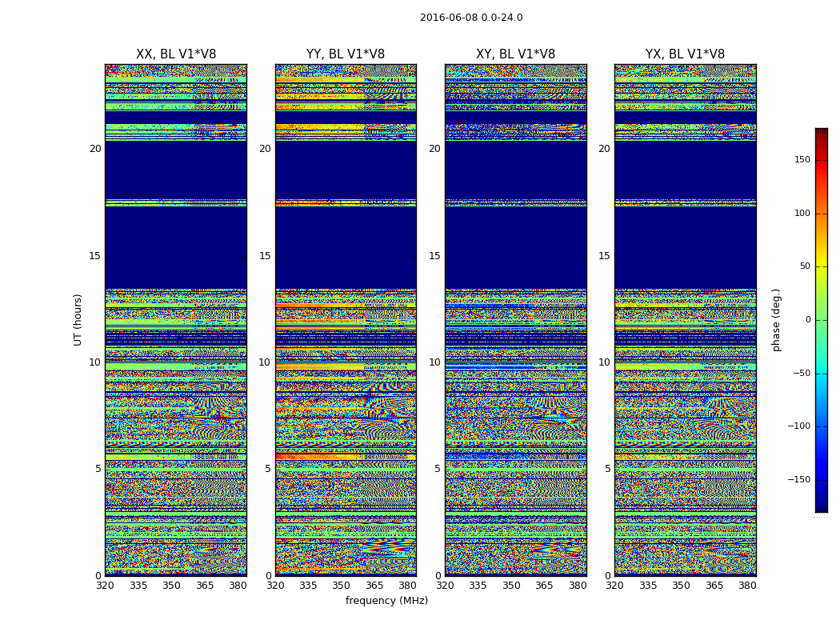The image size is (840, 640).
Task: Click the colorbar tick value −150
Action: click(799, 479)
